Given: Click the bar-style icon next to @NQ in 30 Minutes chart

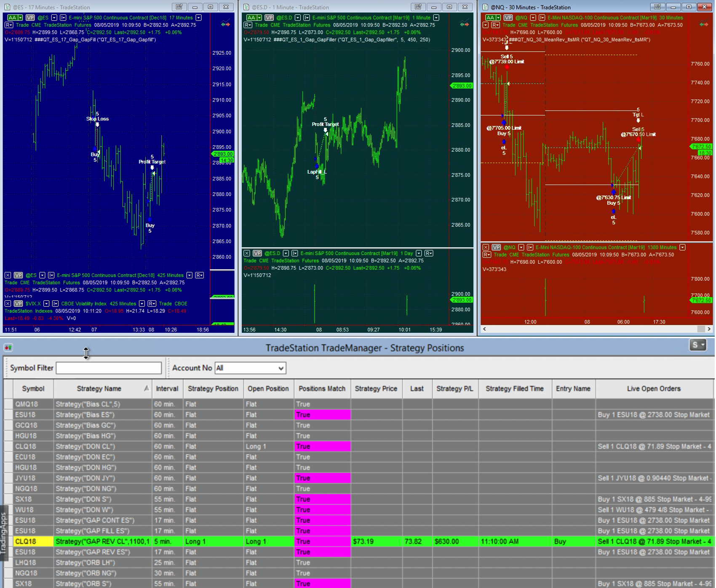Looking at the screenshot, I should [x=542, y=18].
